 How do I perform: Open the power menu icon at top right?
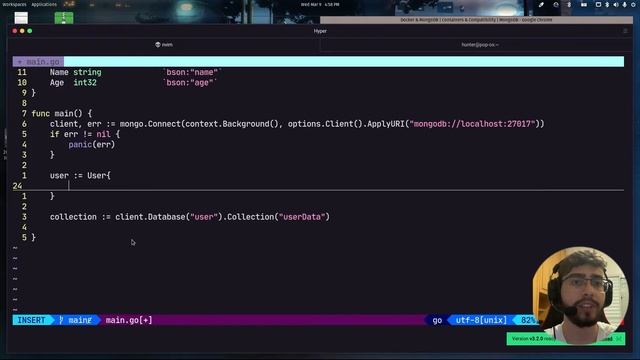coord(633,4)
